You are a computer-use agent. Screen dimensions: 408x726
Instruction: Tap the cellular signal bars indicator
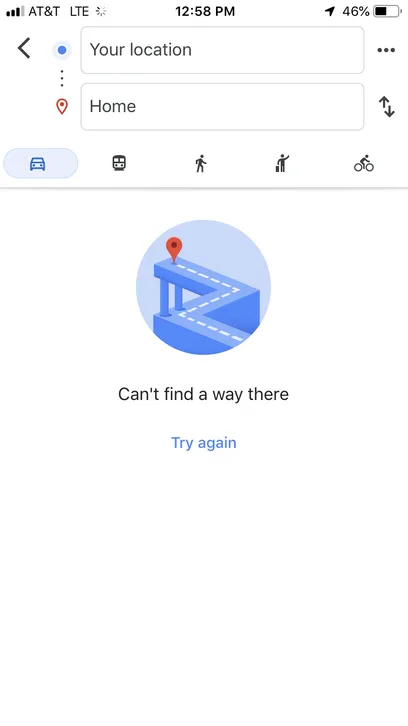15,11
